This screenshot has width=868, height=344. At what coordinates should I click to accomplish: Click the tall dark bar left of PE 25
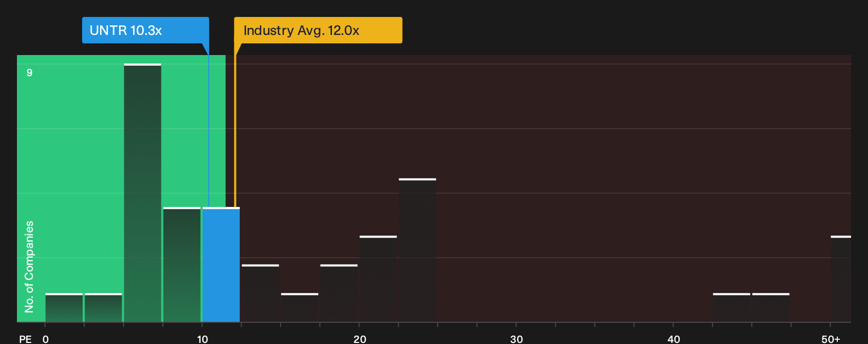click(x=418, y=250)
